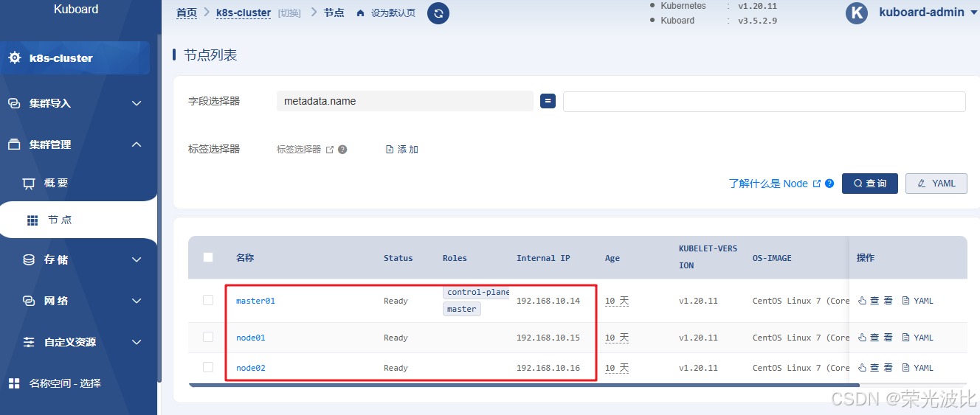This screenshot has height=415, width=980.
Task: Select the 节点 menu item
Action: click(x=78, y=220)
